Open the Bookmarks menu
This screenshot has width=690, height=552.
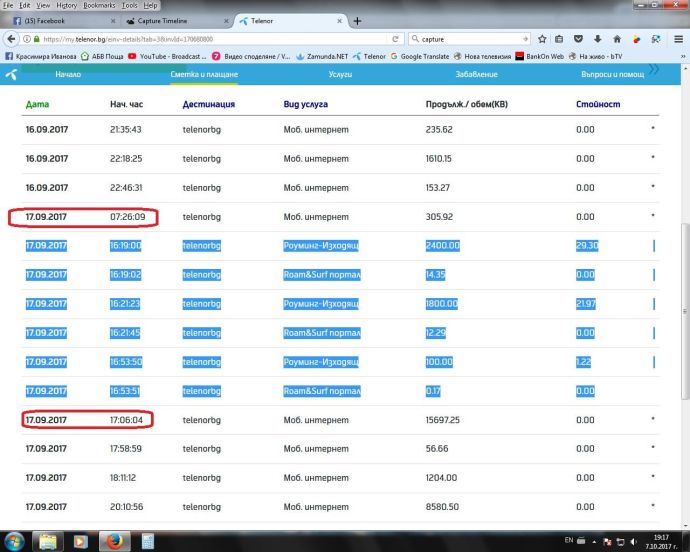point(100,5)
